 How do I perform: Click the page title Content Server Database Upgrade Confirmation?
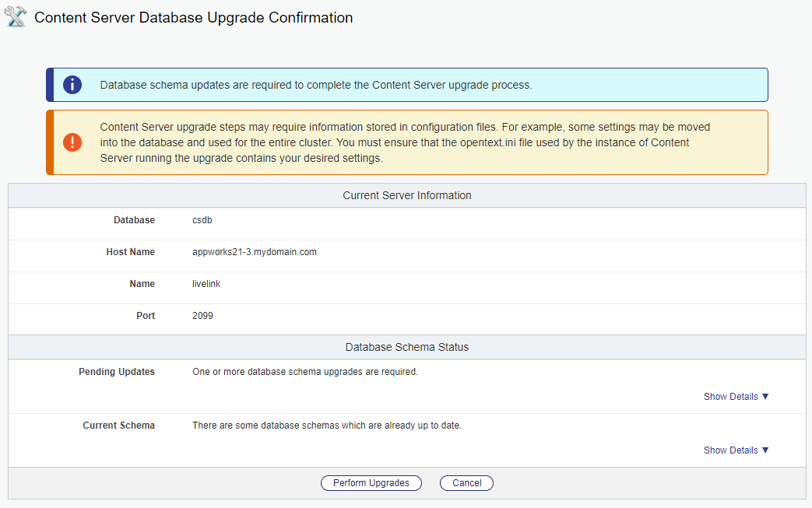click(194, 18)
